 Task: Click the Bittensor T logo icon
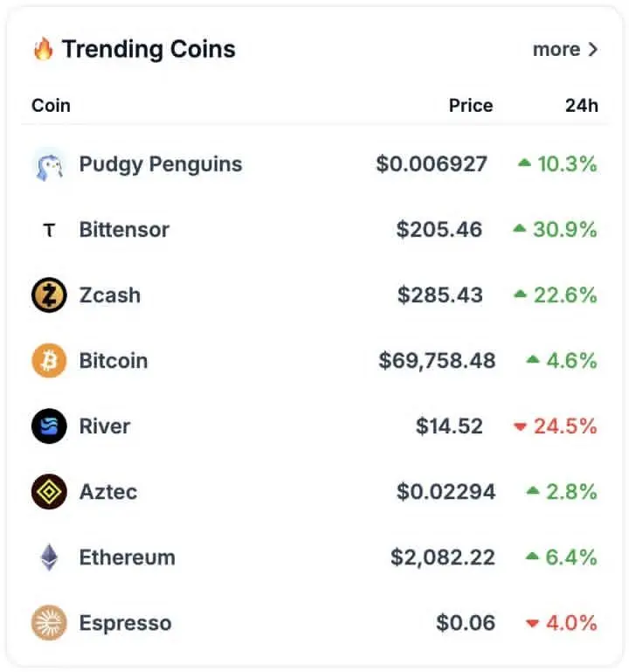tap(49, 230)
